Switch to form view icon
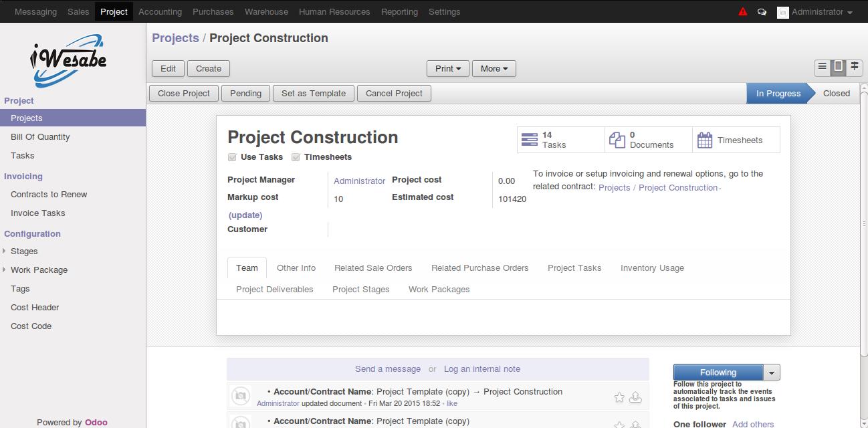This screenshot has height=428, width=868. (x=838, y=67)
